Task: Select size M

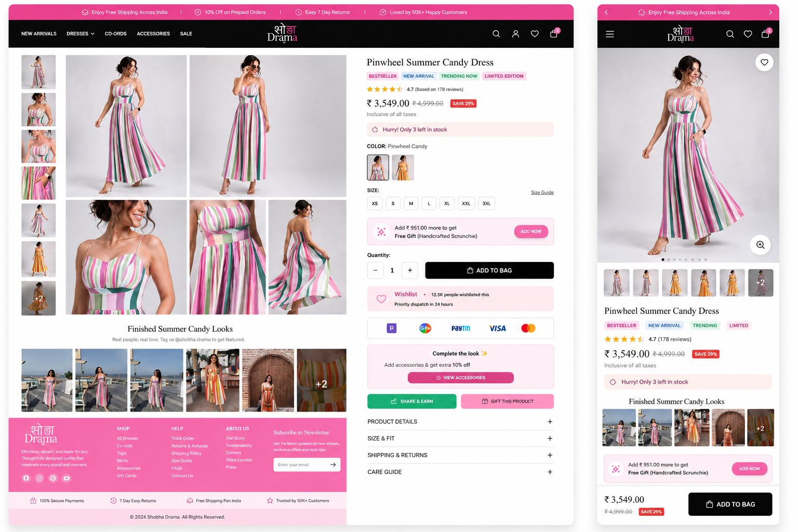Action: [x=411, y=204]
